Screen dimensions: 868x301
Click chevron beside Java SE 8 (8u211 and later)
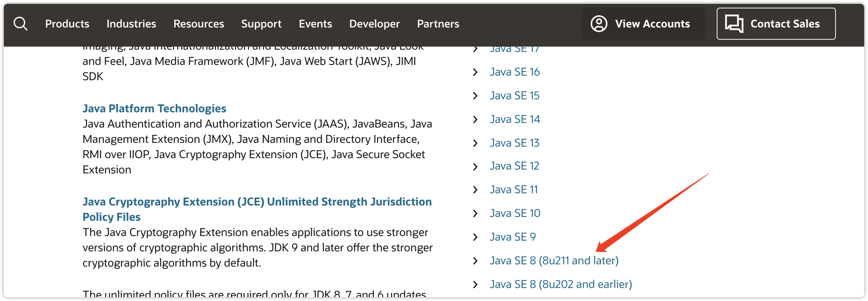point(475,261)
